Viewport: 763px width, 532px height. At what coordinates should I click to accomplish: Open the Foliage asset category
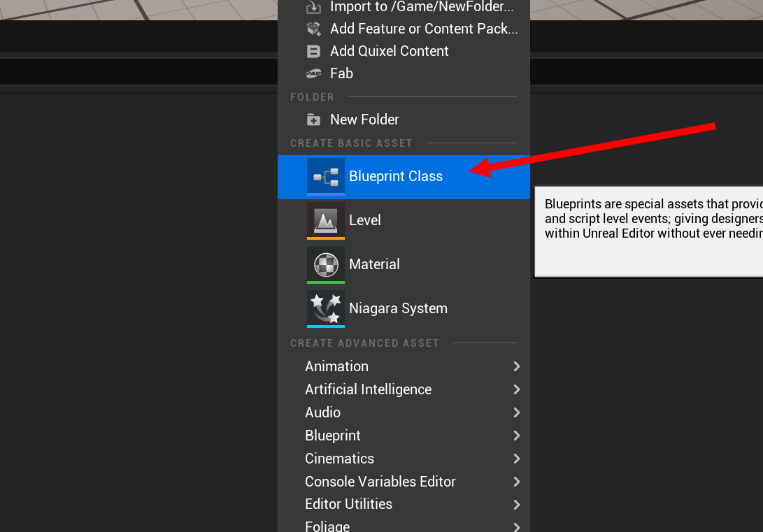coord(404,525)
